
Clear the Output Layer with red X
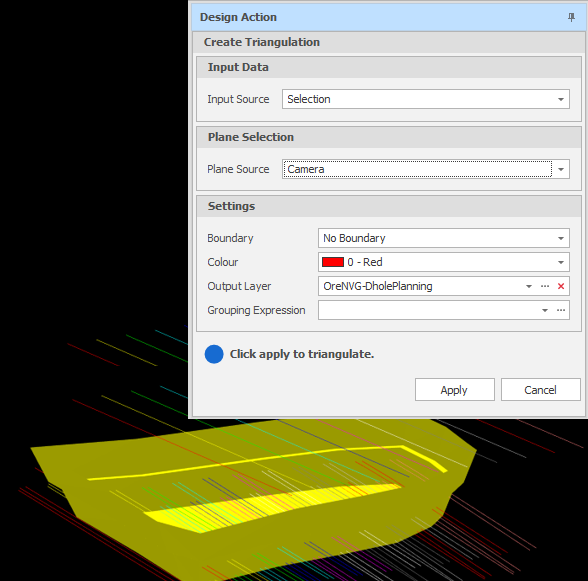click(561, 286)
